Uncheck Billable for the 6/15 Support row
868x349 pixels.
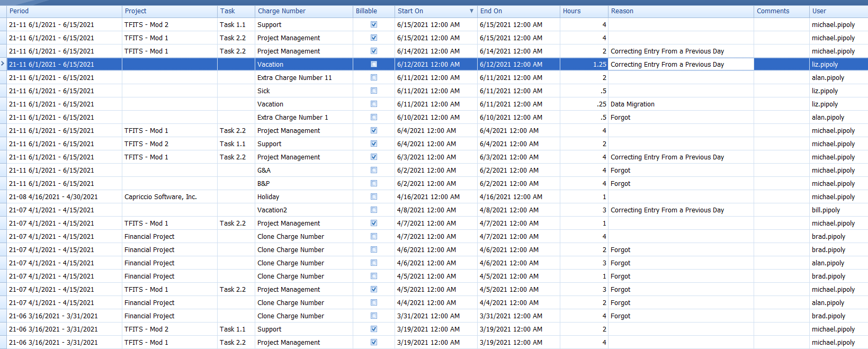pyautogui.click(x=374, y=24)
